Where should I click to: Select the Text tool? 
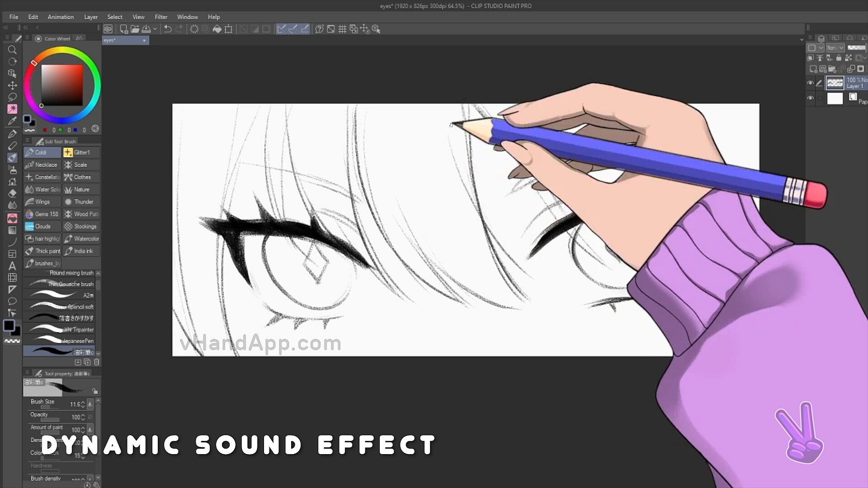[x=12, y=266]
